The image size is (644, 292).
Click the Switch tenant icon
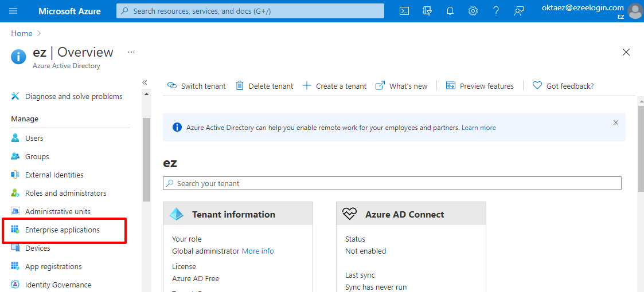tap(171, 86)
